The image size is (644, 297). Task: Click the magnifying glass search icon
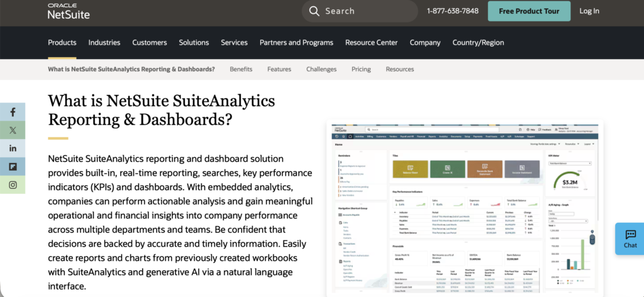point(314,11)
